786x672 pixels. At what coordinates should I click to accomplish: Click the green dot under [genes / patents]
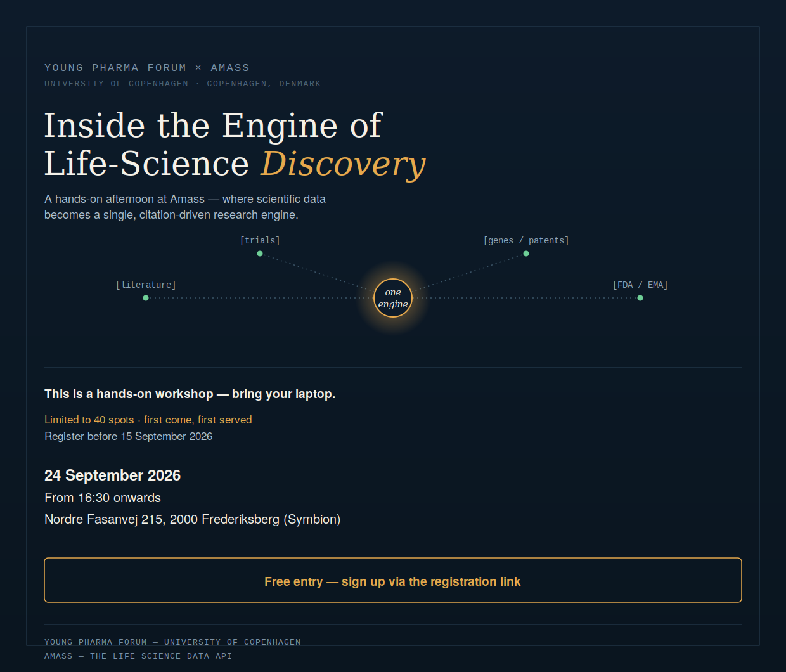point(526,254)
